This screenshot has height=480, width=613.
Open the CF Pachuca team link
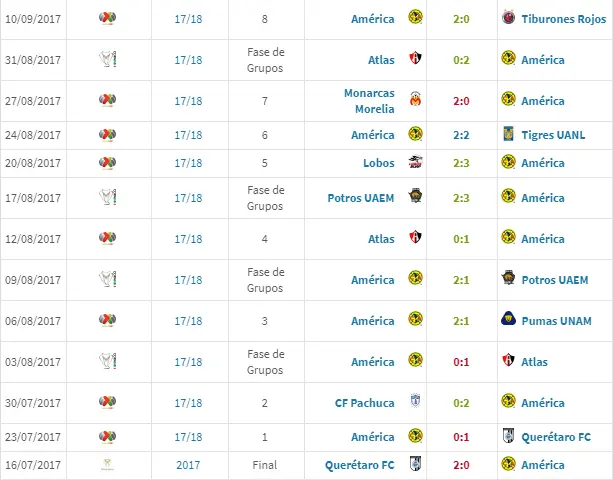click(364, 403)
